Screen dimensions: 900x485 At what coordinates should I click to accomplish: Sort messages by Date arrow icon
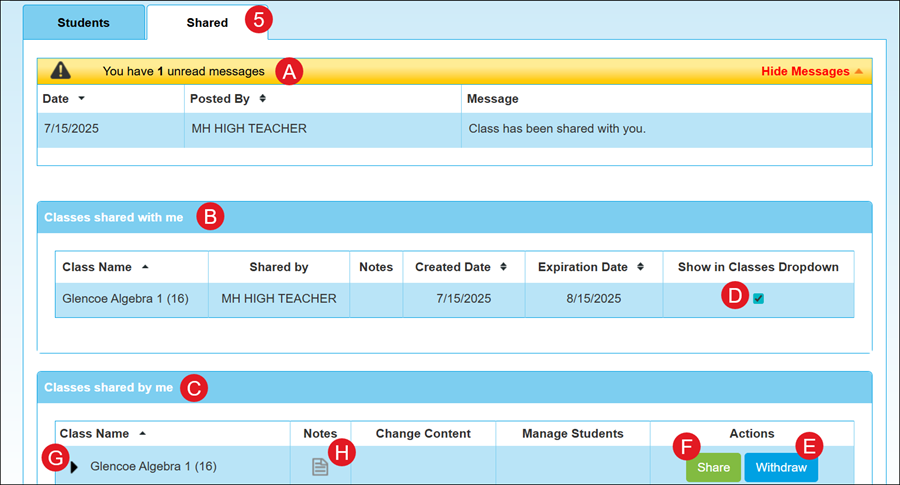(x=81, y=99)
